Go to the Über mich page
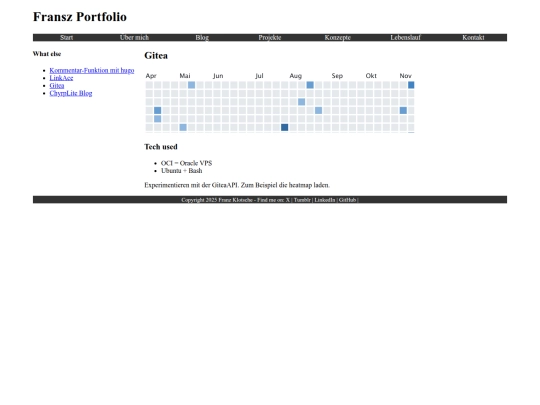This screenshot has width=540, height=405. click(x=134, y=38)
